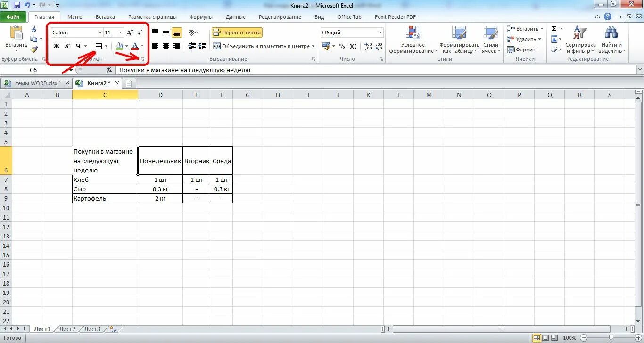Apply the Borders grid icon

pyautogui.click(x=99, y=46)
